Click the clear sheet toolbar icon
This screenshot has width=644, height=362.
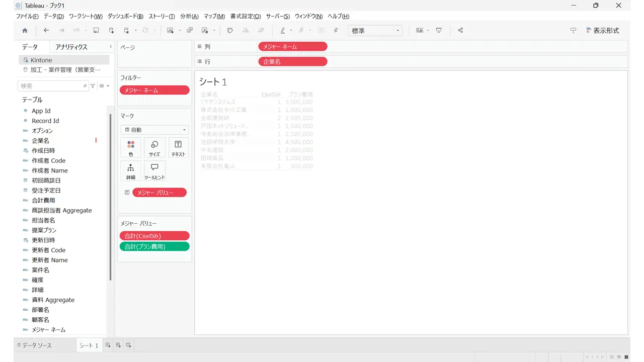click(205, 30)
